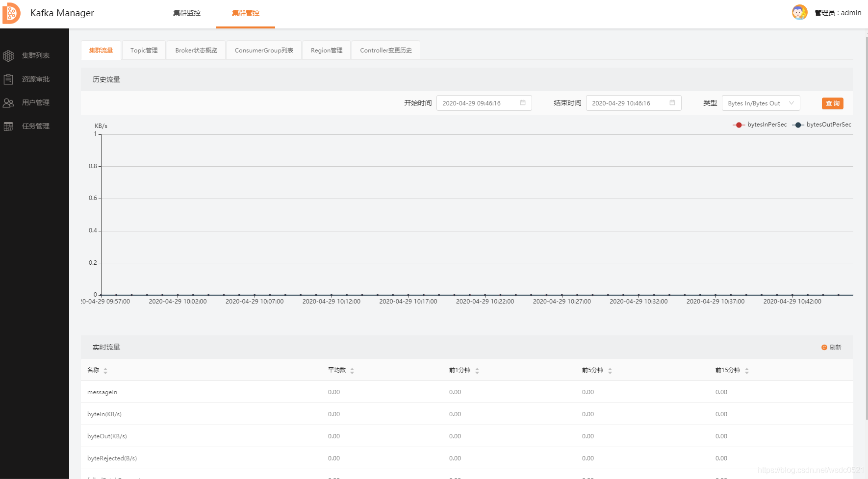Sort table by 前5分钟 column arrows
The height and width of the screenshot is (479, 868).
[610, 371]
